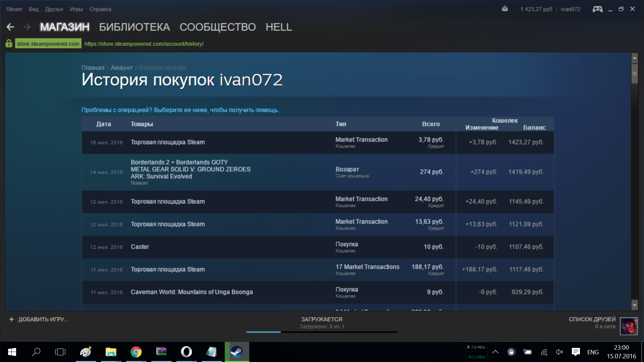Launch Big Picture mode controller icon
This screenshot has height=362, width=644.
[x=597, y=9]
